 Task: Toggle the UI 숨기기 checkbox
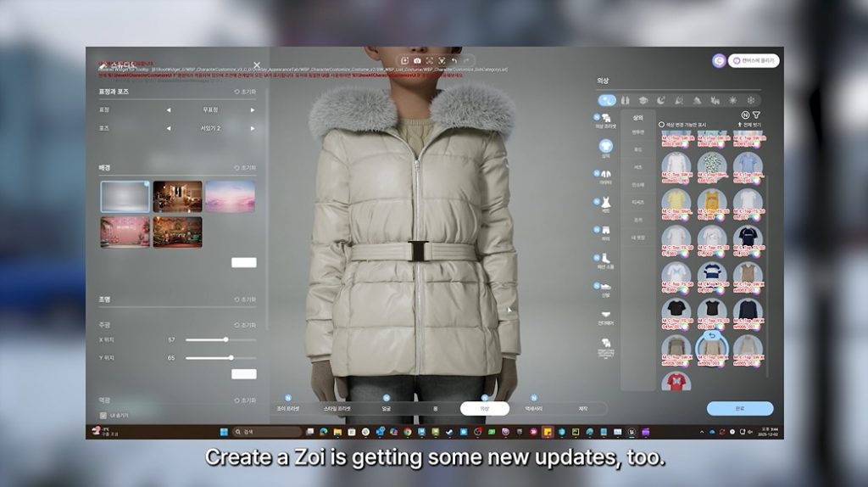coord(103,415)
